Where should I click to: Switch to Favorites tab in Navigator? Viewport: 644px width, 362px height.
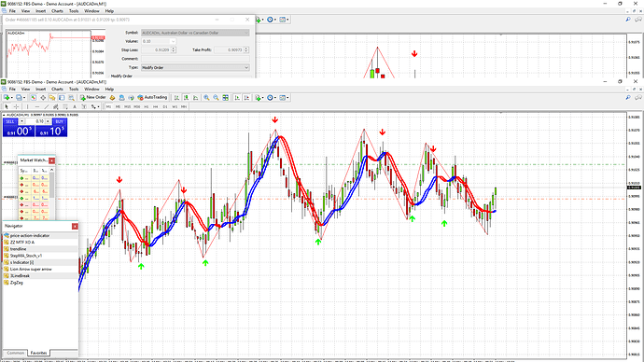point(38,353)
